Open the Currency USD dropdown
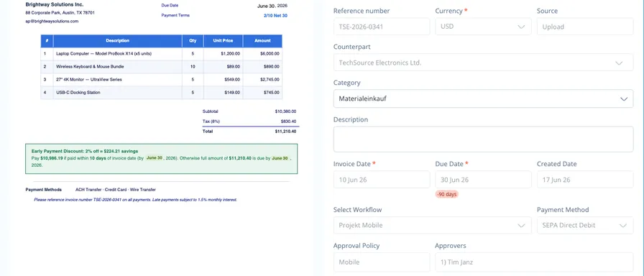Image resolution: width=644 pixels, height=276 pixels. point(483,27)
